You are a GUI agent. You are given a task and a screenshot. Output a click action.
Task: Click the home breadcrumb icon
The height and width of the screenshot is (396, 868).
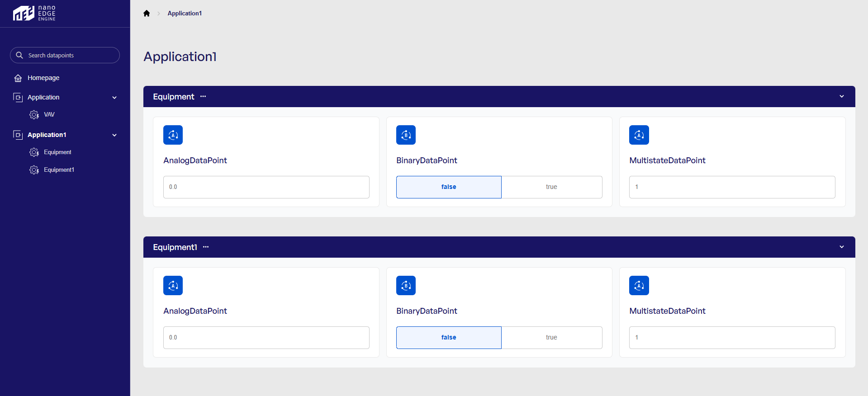(147, 14)
